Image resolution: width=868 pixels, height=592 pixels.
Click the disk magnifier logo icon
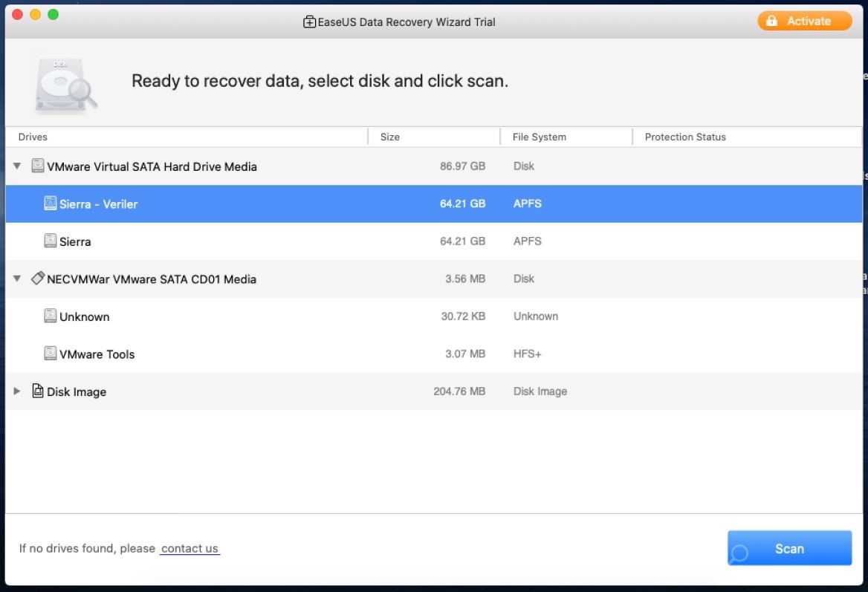[x=65, y=85]
